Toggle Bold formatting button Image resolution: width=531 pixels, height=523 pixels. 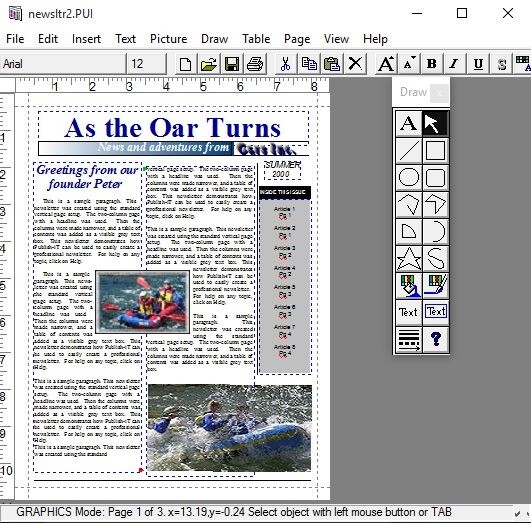tap(432, 64)
